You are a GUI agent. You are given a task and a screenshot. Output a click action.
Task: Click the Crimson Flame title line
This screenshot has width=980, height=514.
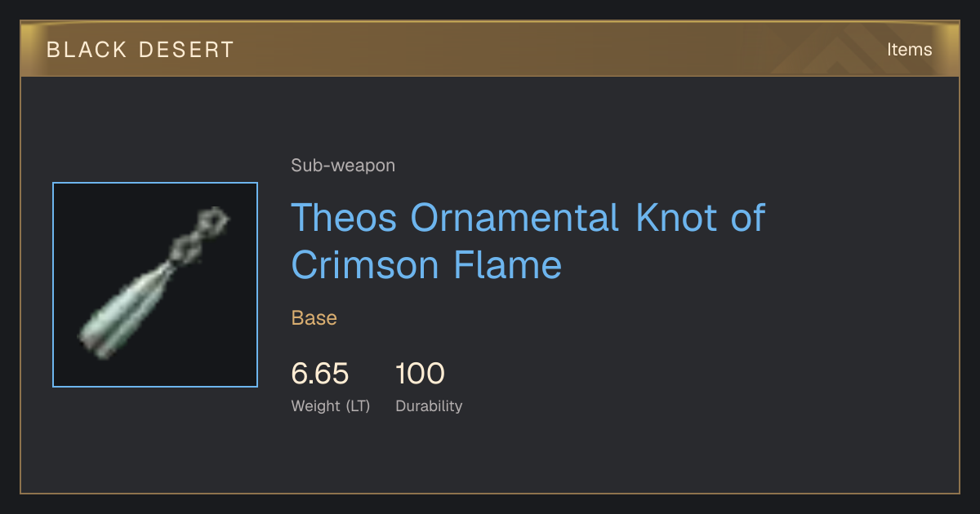point(426,265)
